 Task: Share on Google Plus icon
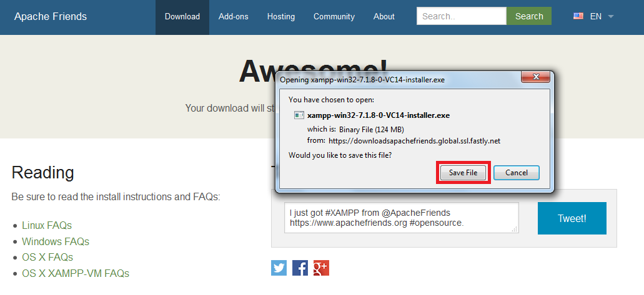click(x=321, y=268)
